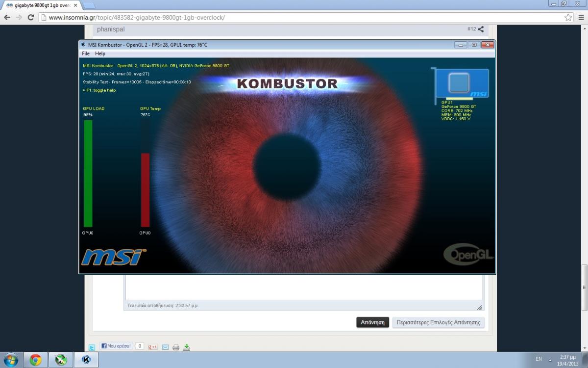This screenshot has width=588, height=368.
Task: Click the print topic icon
Action: point(176,347)
